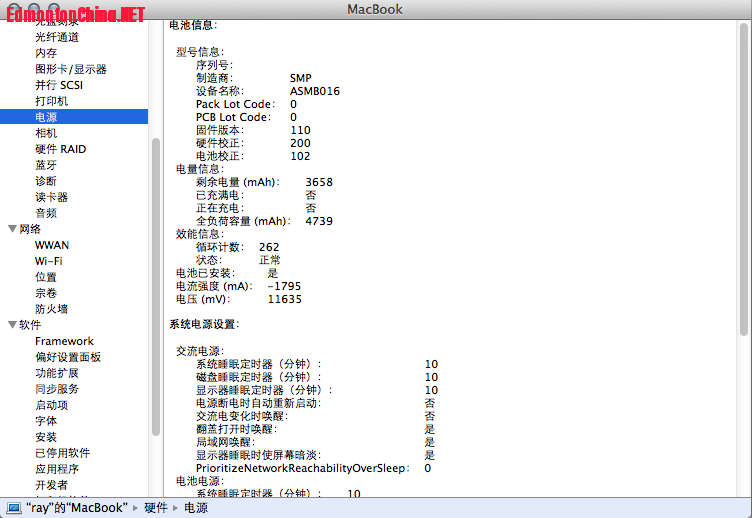Screen dimensions: 752x518
Task: Select 宗卷 under 网络
Action: pos(46,293)
